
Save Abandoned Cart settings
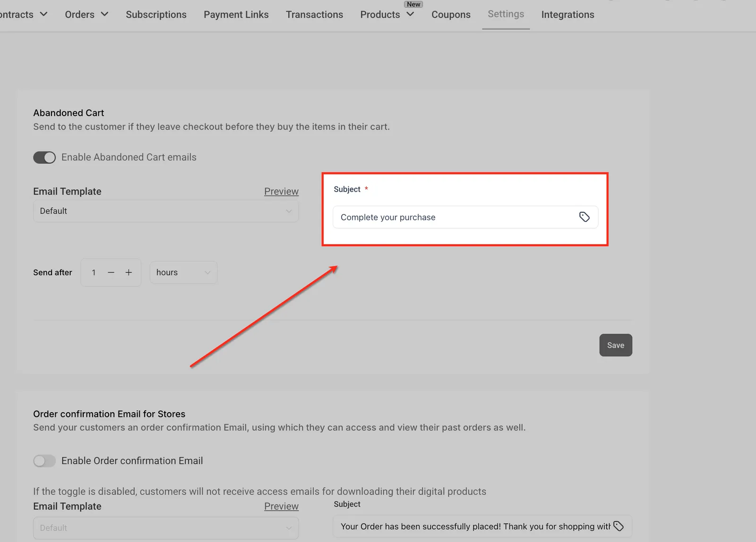click(616, 345)
